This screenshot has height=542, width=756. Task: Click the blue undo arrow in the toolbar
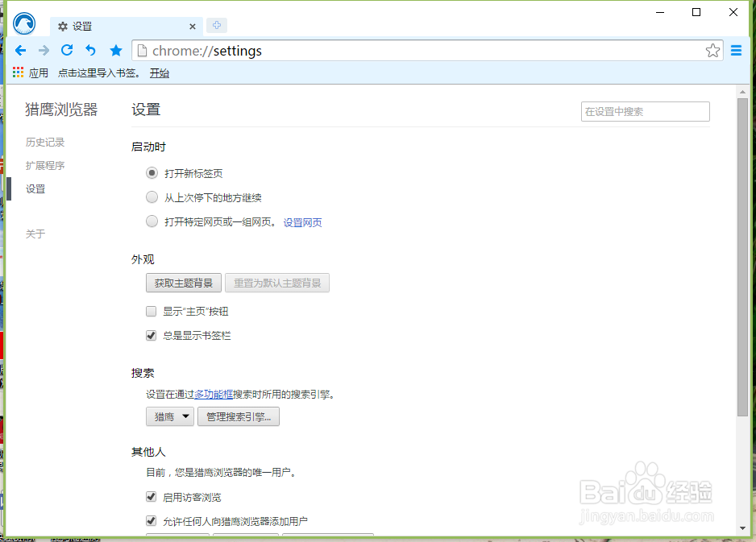(89, 50)
